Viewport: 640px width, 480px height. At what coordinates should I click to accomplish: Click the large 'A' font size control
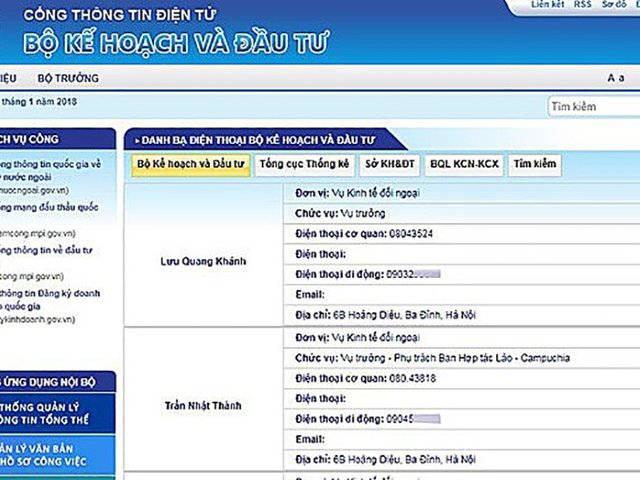pyautogui.click(x=610, y=78)
